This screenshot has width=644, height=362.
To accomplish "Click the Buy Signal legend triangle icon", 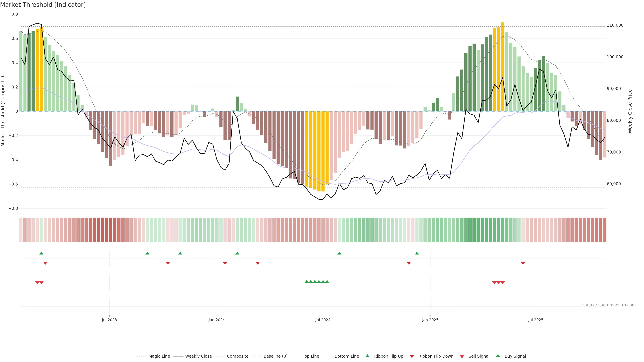I will coord(498,356).
